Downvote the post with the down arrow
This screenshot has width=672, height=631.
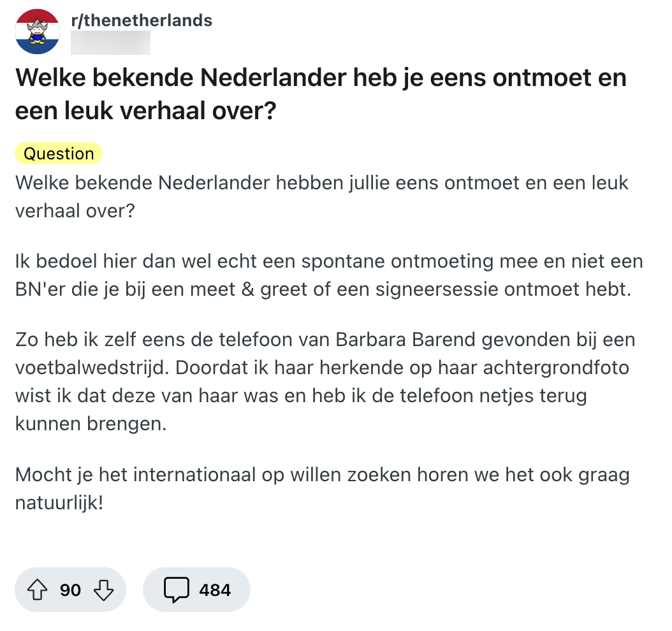103,590
